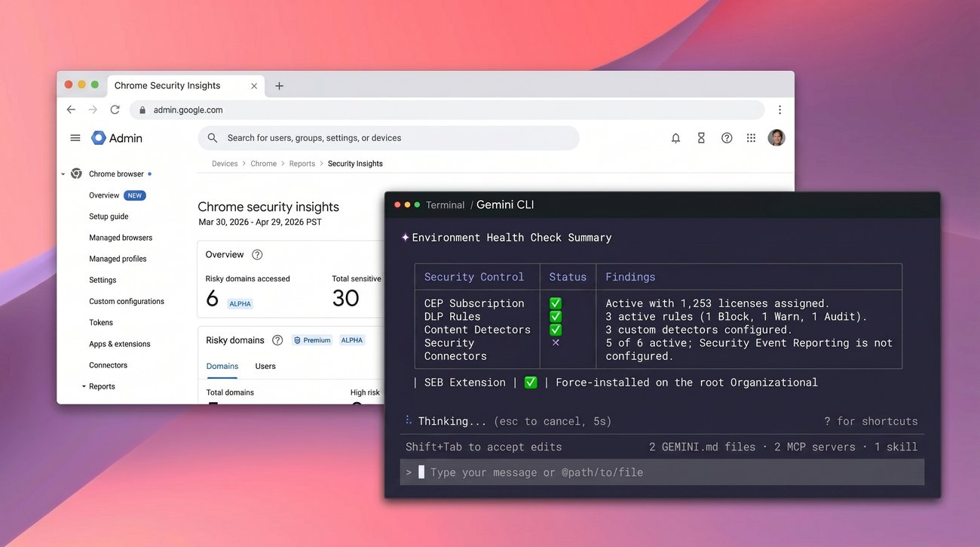The image size is (980, 547).
Task: Open Apps & extensions in the sidebar
Action: pos(120,344)
